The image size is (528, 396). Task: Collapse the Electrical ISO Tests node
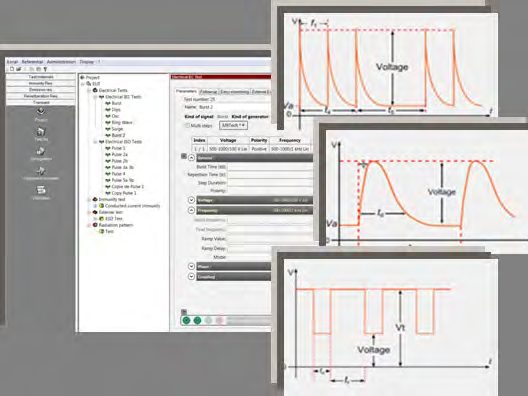click(95, 142)
